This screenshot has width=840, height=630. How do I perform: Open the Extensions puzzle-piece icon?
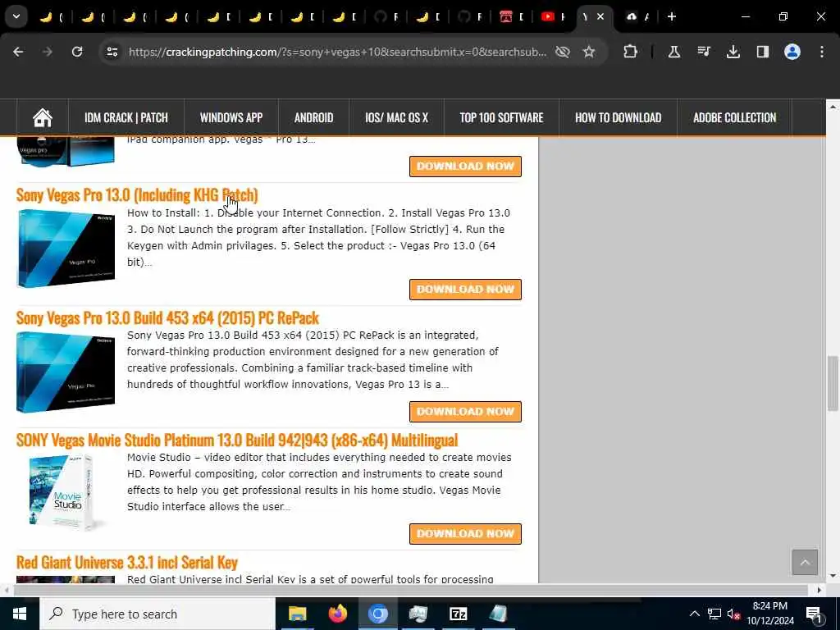click(x=631, y=52)
